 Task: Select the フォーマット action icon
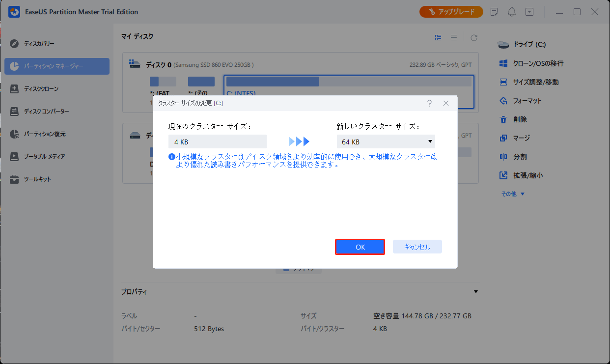click(503, 101)
